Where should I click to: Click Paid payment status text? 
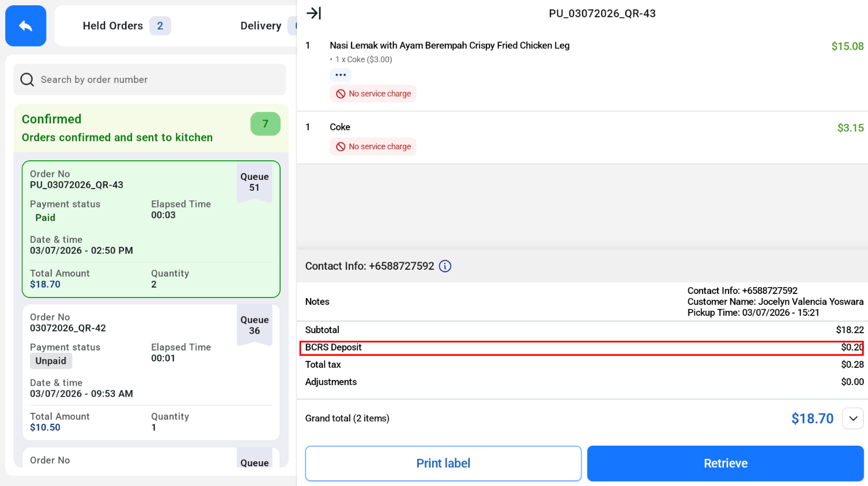(46, 218)
